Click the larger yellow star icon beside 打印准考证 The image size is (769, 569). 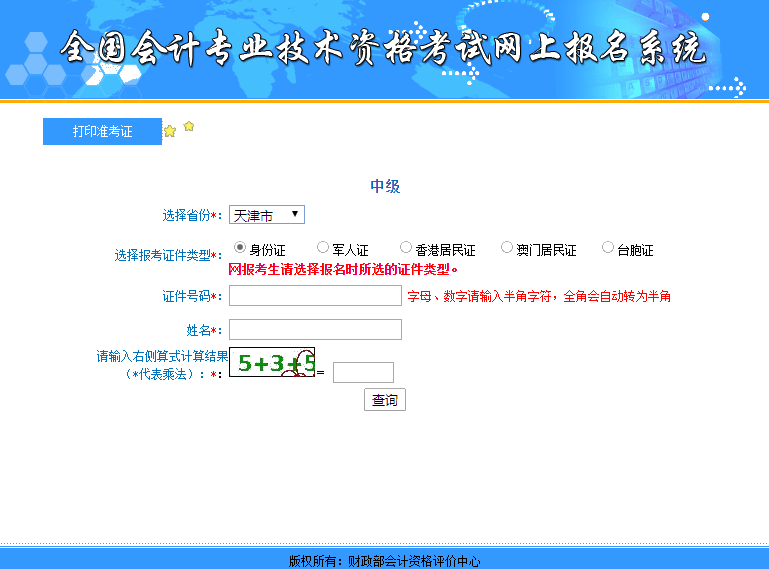[170, 131]
